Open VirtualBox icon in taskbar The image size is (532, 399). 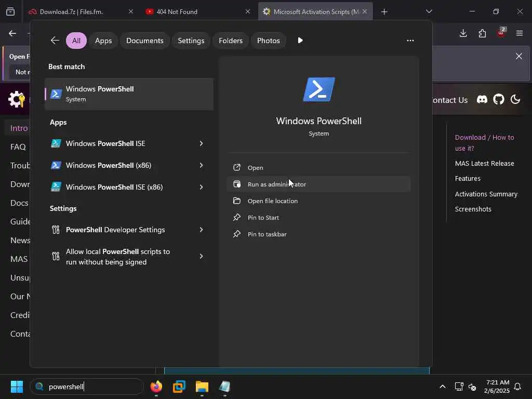click(179, 387)
